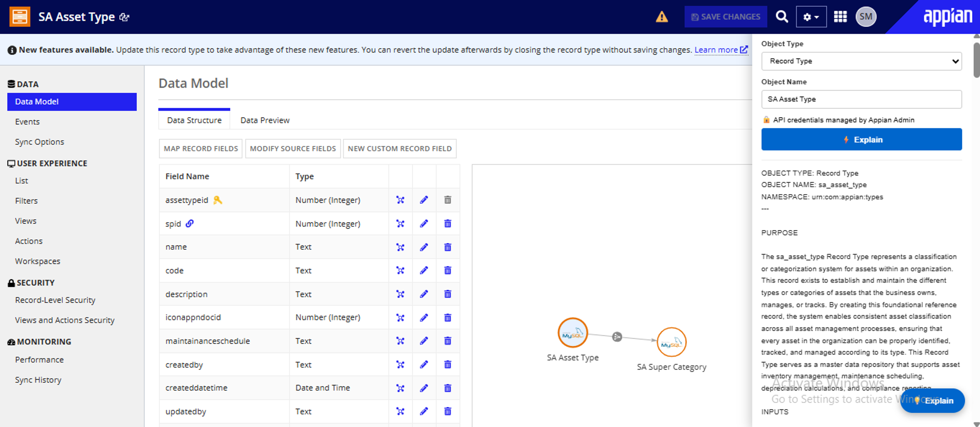
Task: Click MODIFY SOURCE FIELDS button
Action: click(293, 149)
